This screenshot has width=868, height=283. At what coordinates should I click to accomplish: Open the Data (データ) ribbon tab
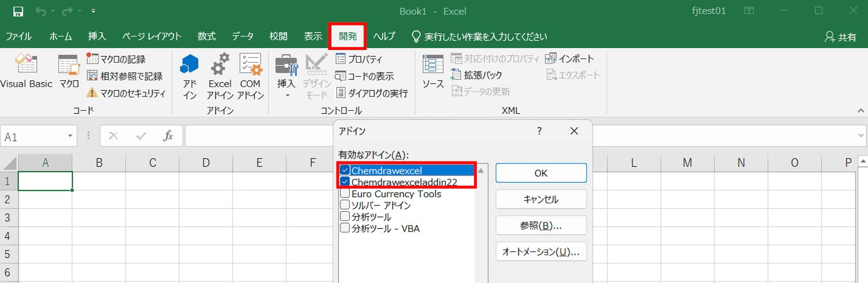pyautogui.click(x=242, y=36)
